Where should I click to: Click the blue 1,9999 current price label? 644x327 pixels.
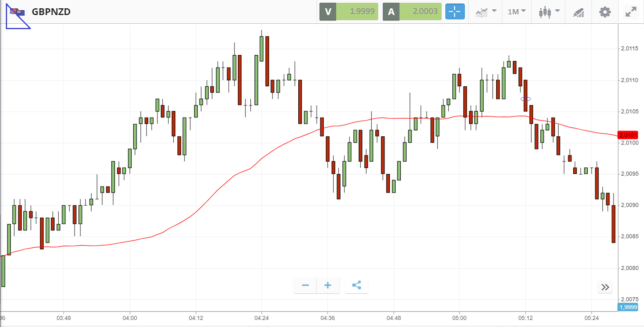point(628,307)
